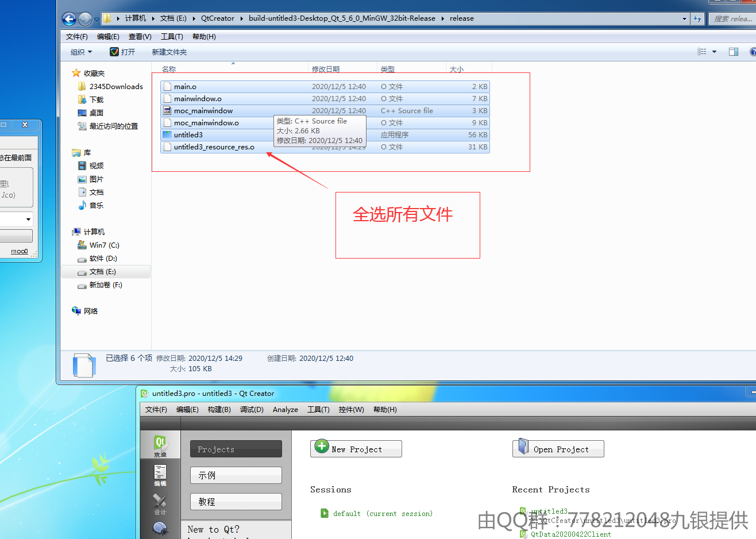Click the 打开 toolbar button
Screen dimensions: 756x539
point(122,52)
